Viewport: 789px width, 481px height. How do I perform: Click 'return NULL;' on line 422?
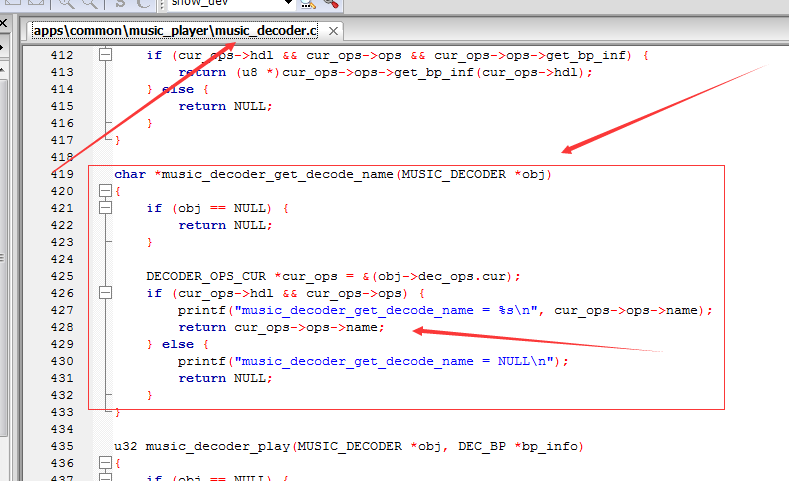click(225, 225)
